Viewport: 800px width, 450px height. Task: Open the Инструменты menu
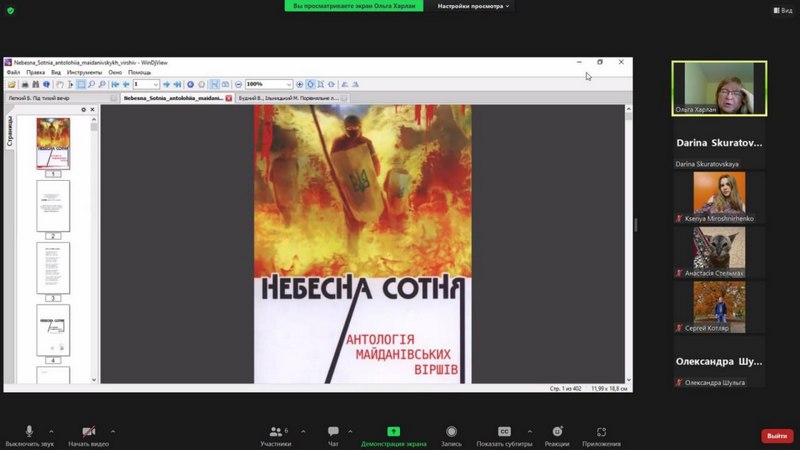tap(84, 72)
